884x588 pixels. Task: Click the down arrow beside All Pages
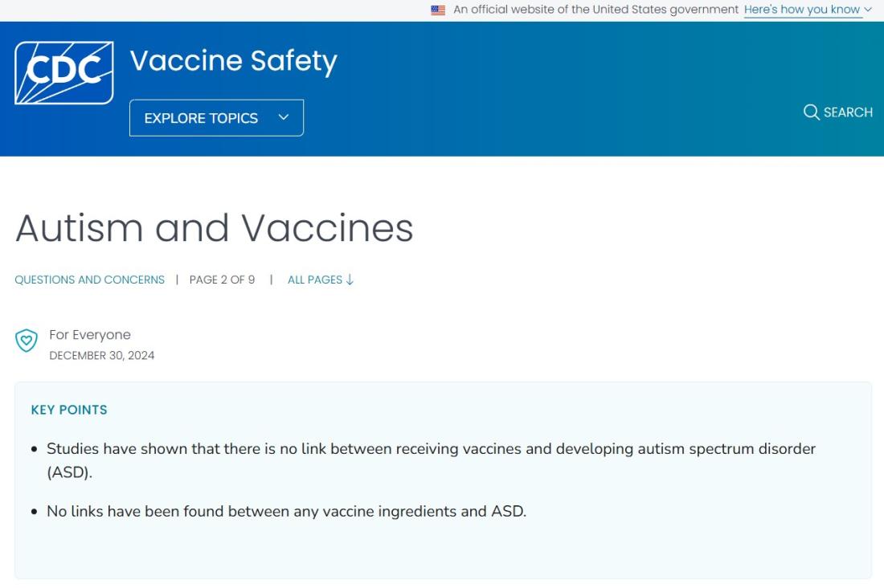(x=350, y=280)
